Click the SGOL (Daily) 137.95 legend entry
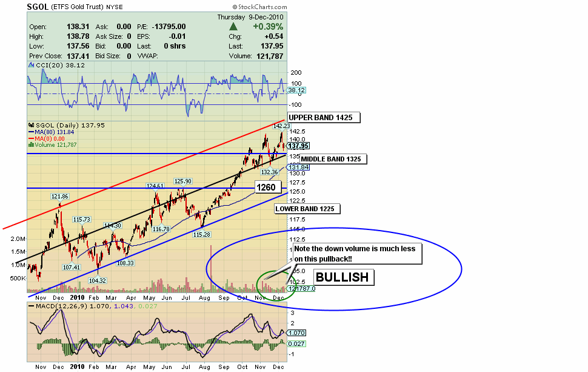Image resolution: width=588 pixels, height=372 pixels. (70, 126)
